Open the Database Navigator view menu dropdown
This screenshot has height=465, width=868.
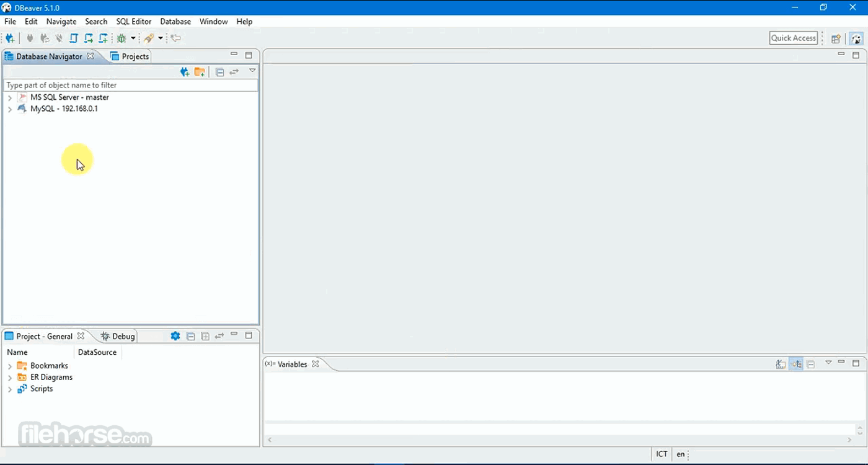tap(252, 71)
